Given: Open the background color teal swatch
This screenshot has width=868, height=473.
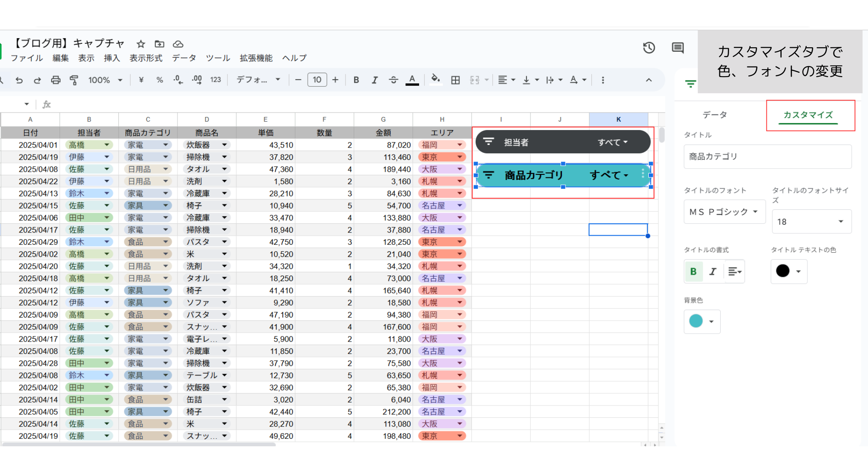Looking at the screenshot, I should click(x=702, y=321).
